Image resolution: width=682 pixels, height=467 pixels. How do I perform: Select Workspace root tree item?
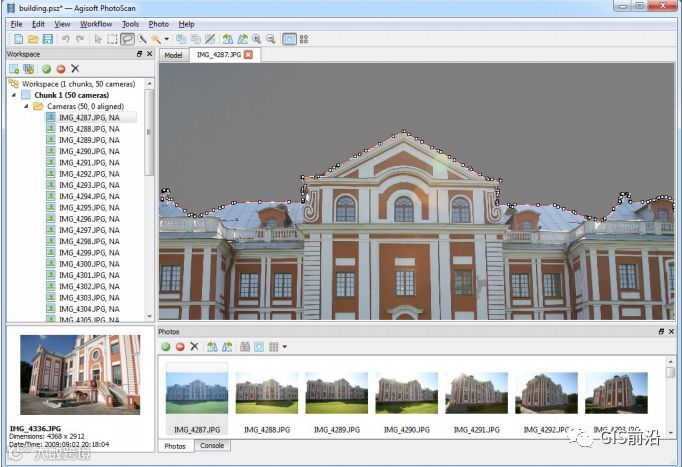(79, 83)
